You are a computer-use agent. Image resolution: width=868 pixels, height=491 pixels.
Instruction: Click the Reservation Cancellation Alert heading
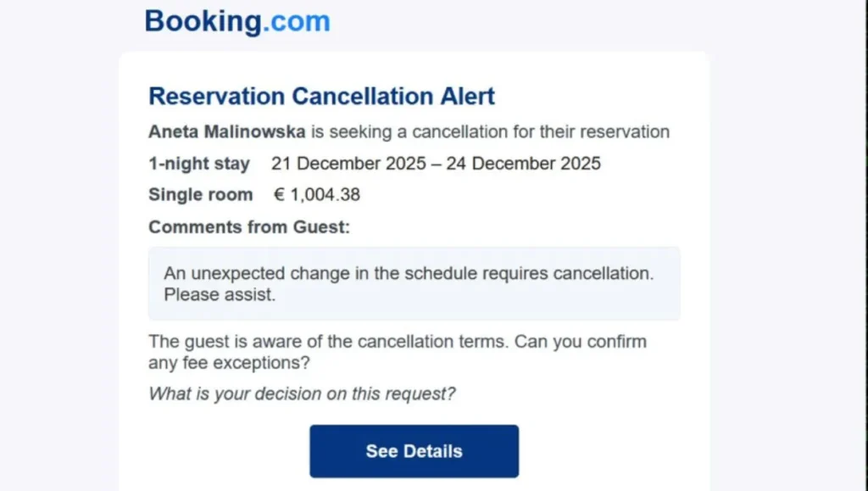[x=321, y=96]
